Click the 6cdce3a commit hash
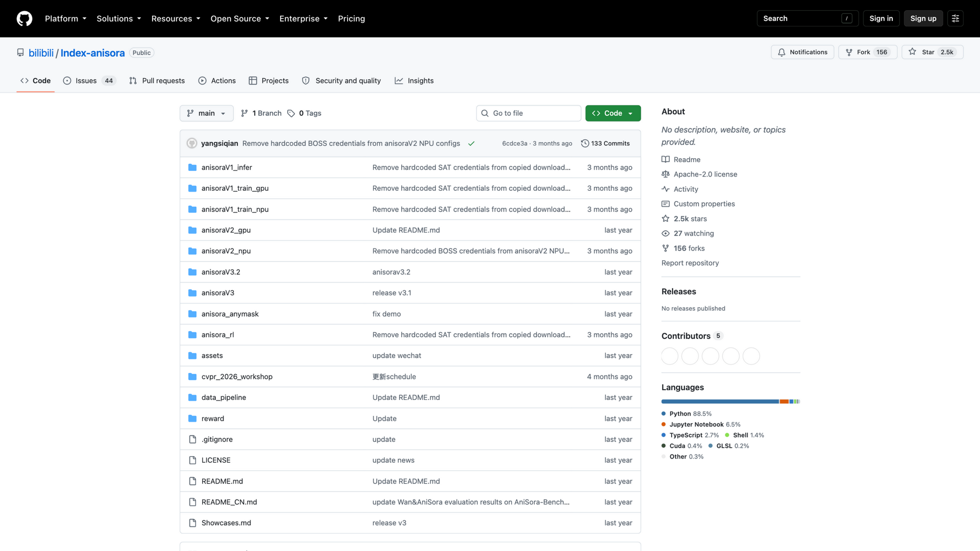980x551 pixels. pyautogui.click(x=514, y=143)
